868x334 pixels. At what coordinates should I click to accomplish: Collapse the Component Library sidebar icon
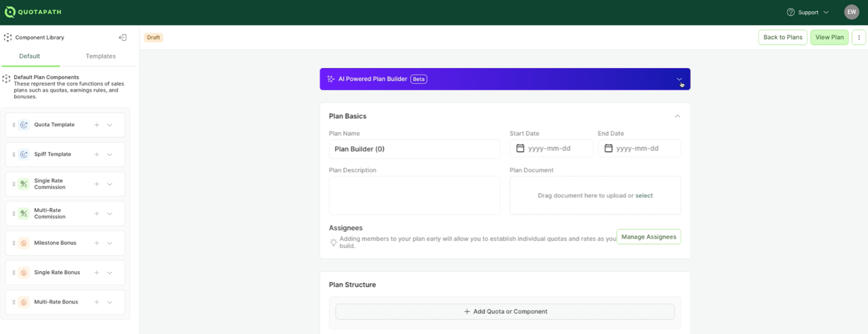pos(123,37)
